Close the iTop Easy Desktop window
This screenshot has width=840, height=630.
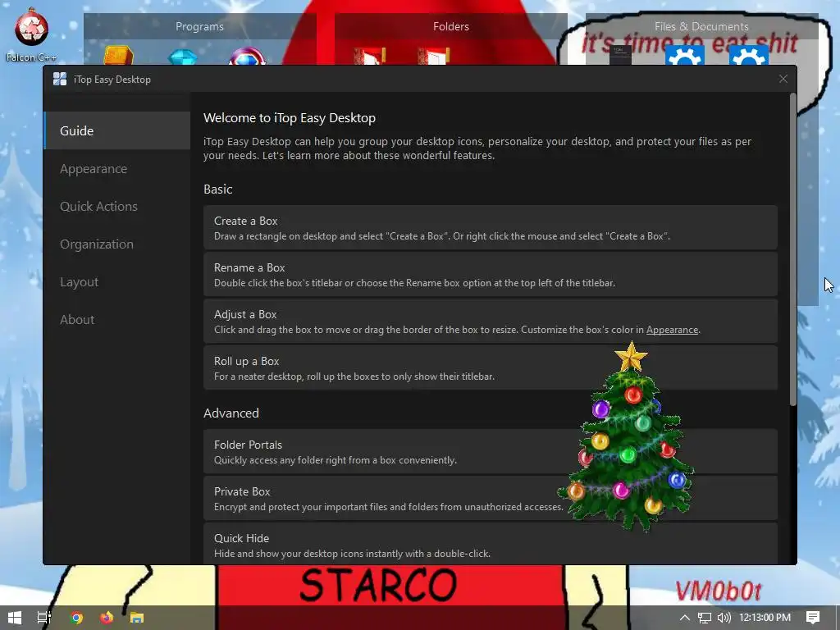click(783, 80)
